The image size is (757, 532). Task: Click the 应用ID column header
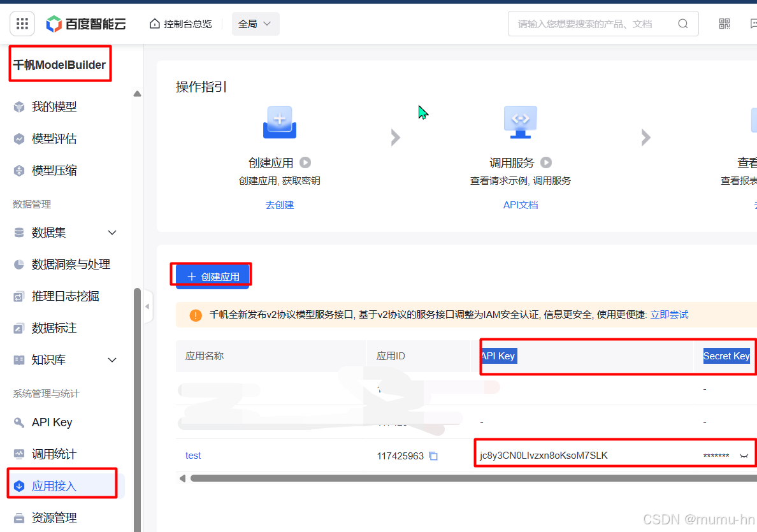(x=391, y=356)
